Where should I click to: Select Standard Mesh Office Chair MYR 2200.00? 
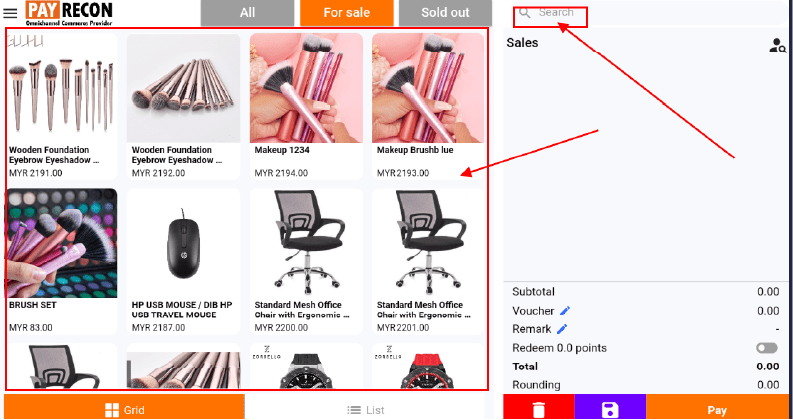tap(306, 261)
